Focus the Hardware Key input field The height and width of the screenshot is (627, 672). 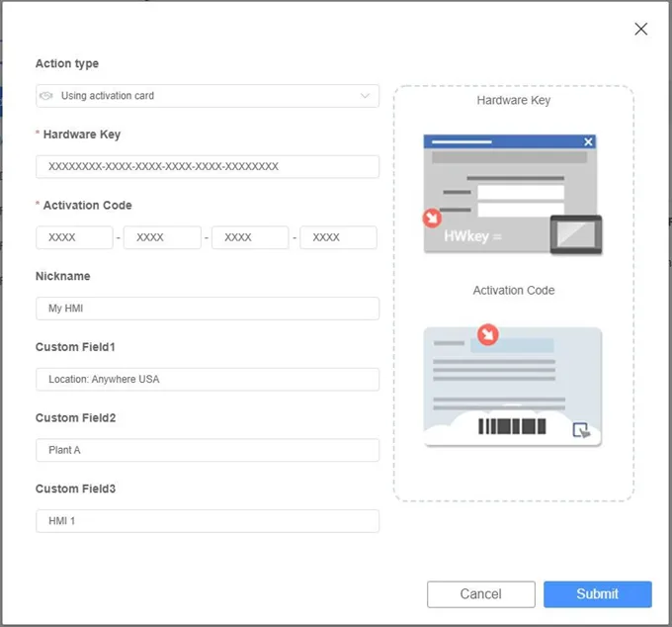[x=208, y=166]
